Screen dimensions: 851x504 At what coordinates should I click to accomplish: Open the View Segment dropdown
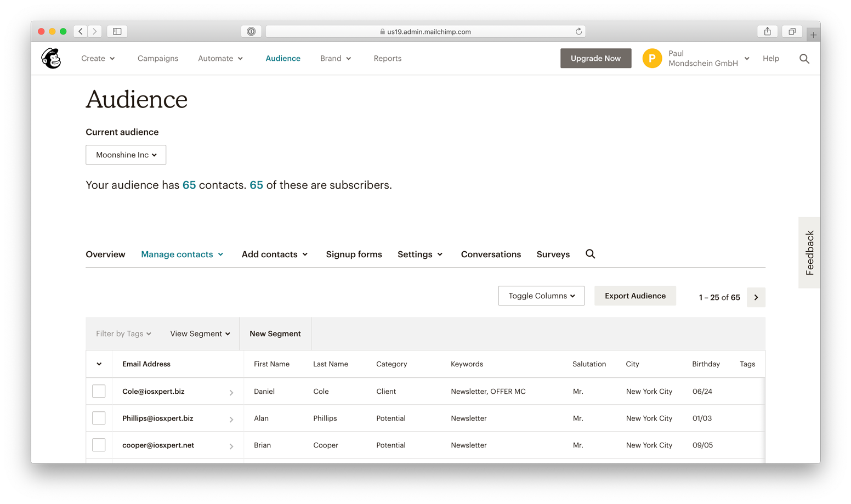point(200,333)
